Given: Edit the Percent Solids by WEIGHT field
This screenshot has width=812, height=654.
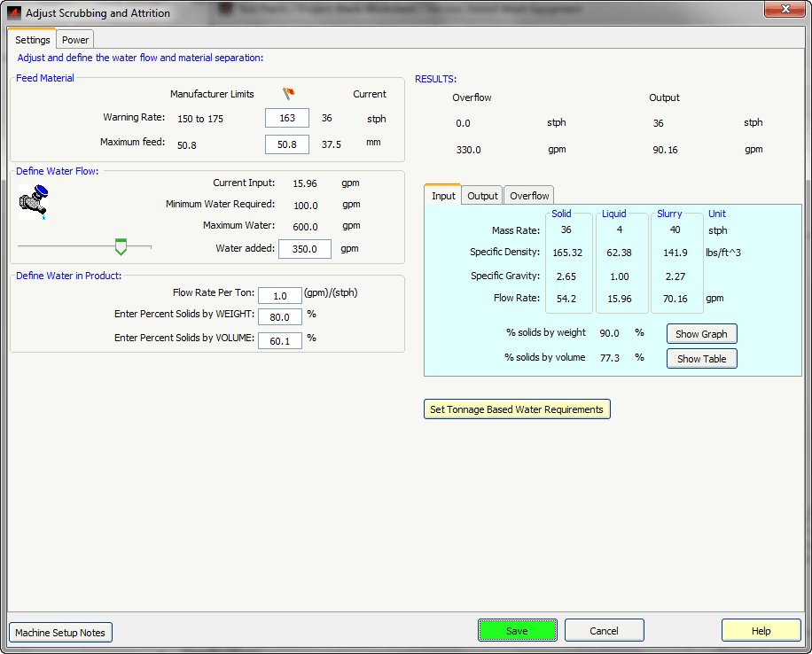Looking at the screenshot, I should [x=280, y=316].
